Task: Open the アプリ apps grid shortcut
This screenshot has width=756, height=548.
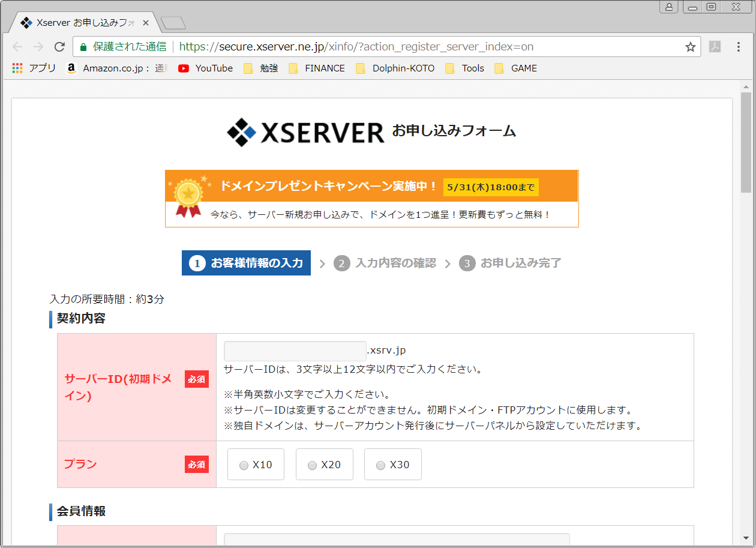Action: pos(34,68)
